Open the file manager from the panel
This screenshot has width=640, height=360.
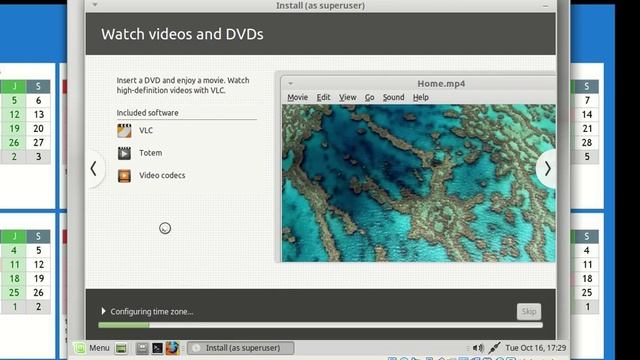click(x=142, y=348)
